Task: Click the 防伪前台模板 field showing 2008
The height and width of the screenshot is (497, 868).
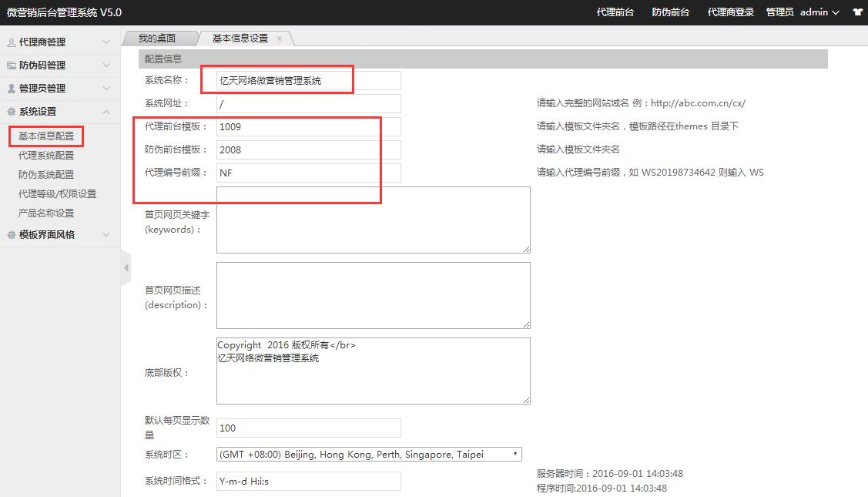Action: click(308, 150)
